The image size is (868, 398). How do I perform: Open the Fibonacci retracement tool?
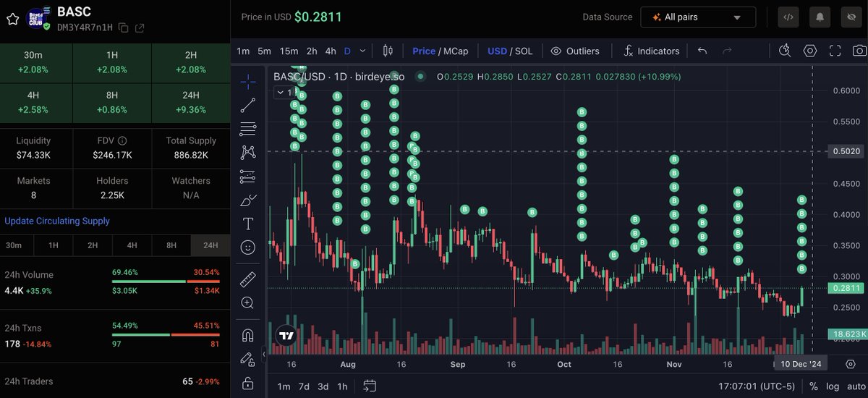tap(247, 129)
